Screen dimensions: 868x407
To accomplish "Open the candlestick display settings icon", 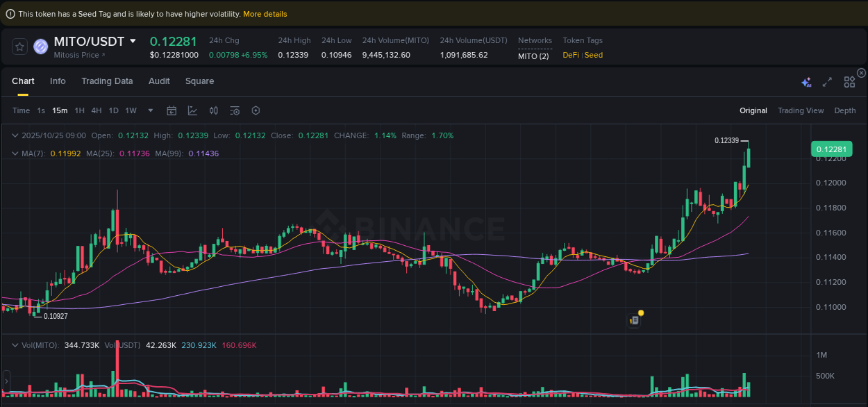I will (x=213, y=110).
